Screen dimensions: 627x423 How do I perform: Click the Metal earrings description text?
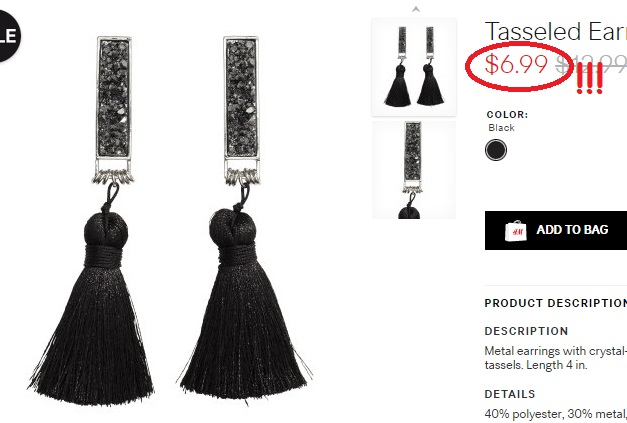pyautogui.click(x=556, y=358)
